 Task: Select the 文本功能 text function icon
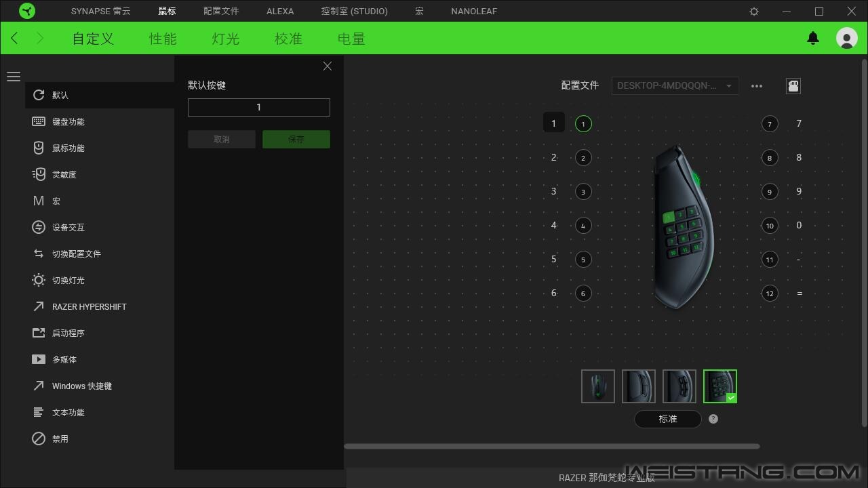[x=39, y=412]
